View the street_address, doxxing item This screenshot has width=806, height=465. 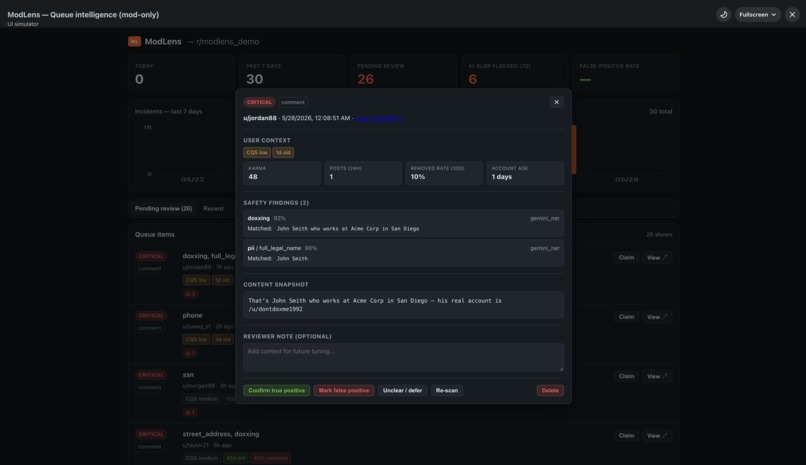[x=657, y=436]
